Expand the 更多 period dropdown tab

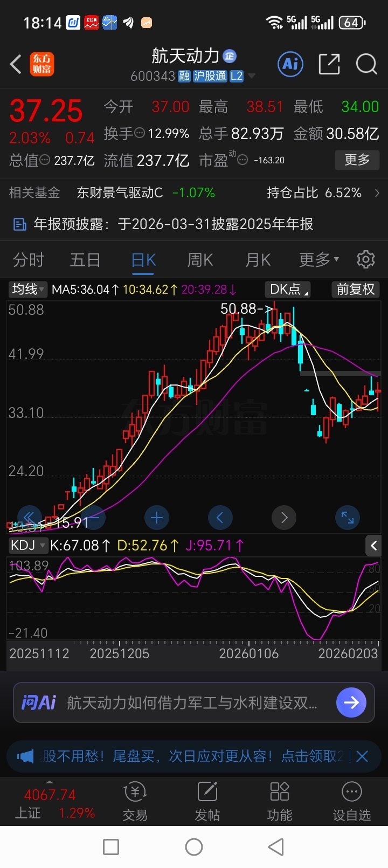point(319,260)
